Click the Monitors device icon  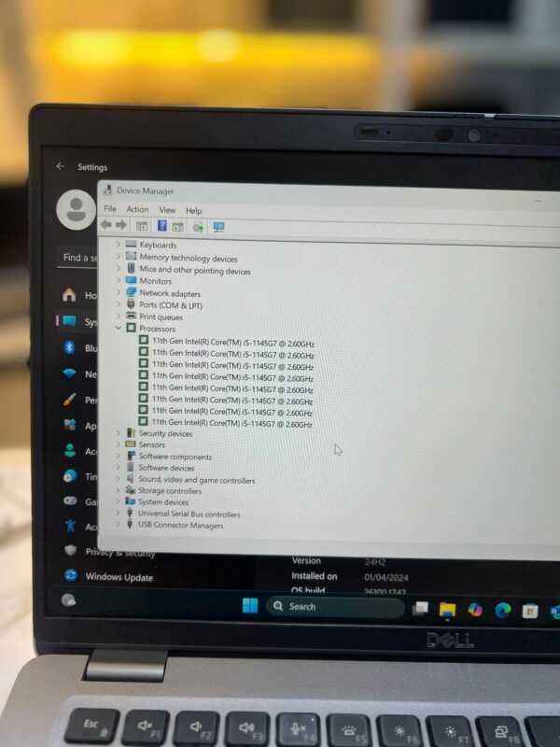point(131,280)
